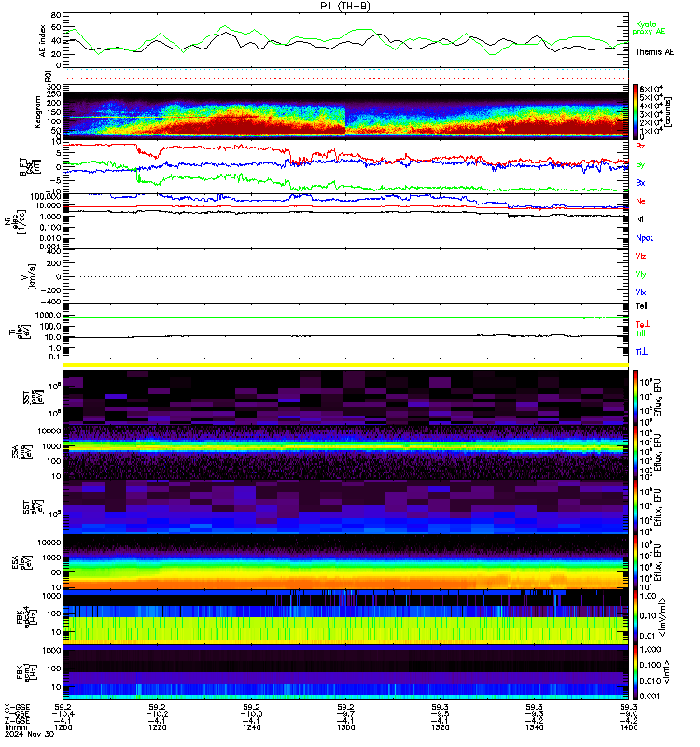Click the Y-GSE value -10.0
This screenshot has width=700, height=747.
[x=251, y=713]
